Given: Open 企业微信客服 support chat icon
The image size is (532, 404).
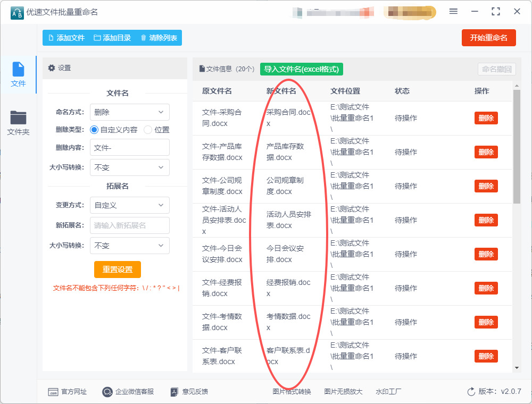Looking at the screenshot, I should click(107, 392).
